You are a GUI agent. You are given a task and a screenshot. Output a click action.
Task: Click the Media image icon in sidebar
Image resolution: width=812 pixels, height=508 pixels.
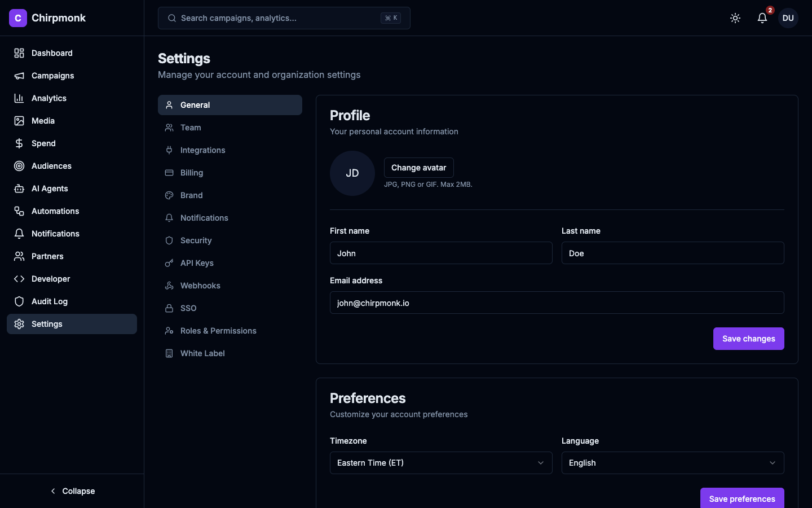pos(19,121)
